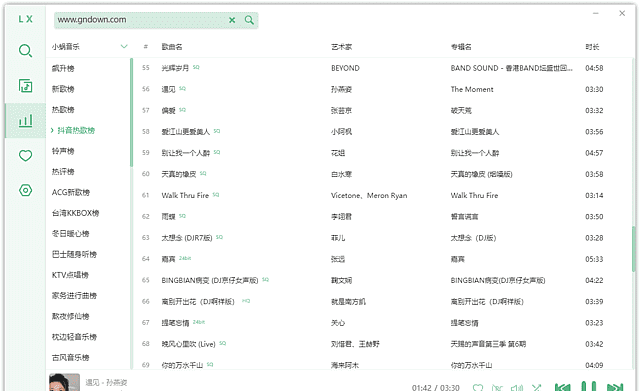Clear the search box with the X
The width and height of the screenshot is (640, 391).
point(232,20)
